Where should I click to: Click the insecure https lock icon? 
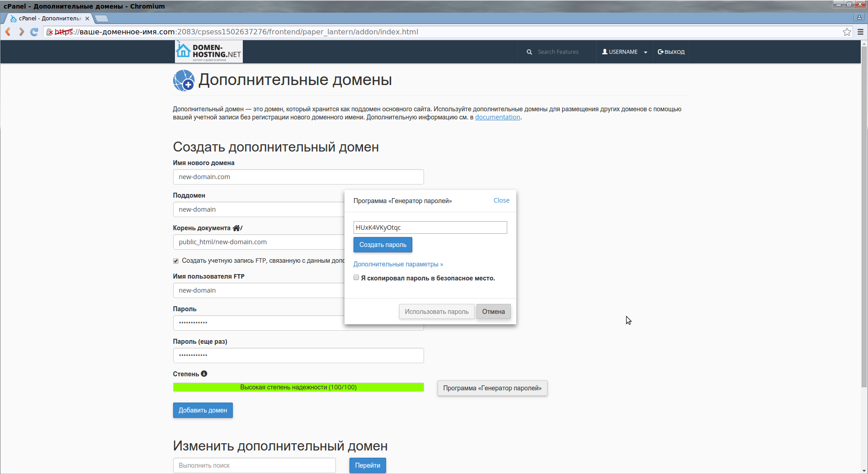(50, 32)
